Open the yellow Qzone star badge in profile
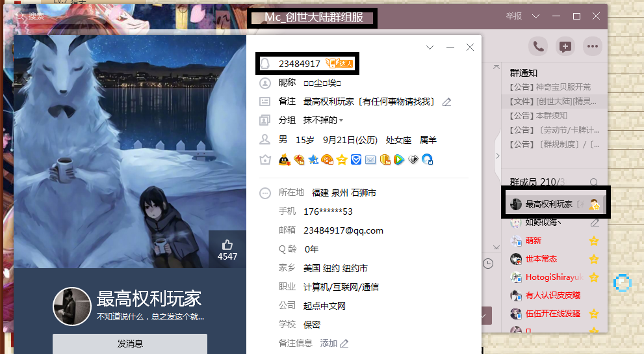 [342, 159]
